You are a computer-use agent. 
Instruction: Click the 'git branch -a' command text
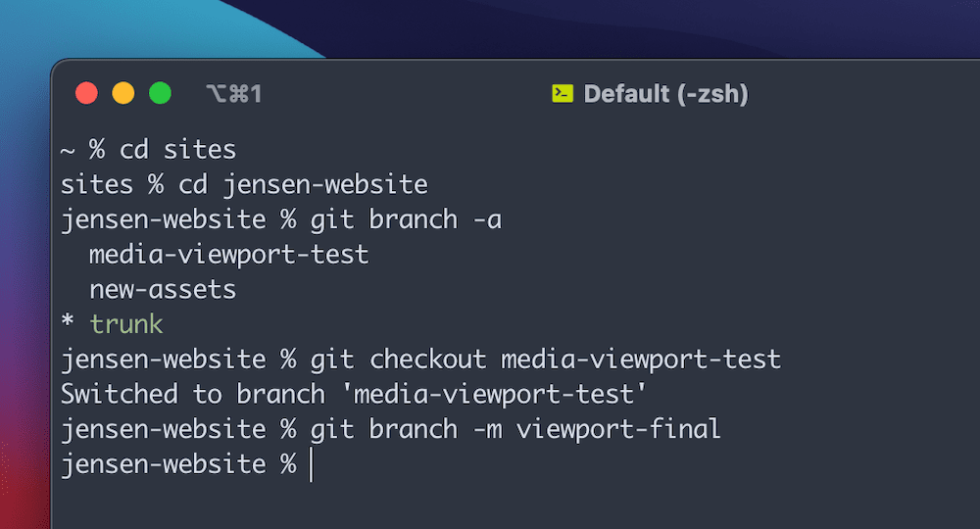click(x=406, y=219)
